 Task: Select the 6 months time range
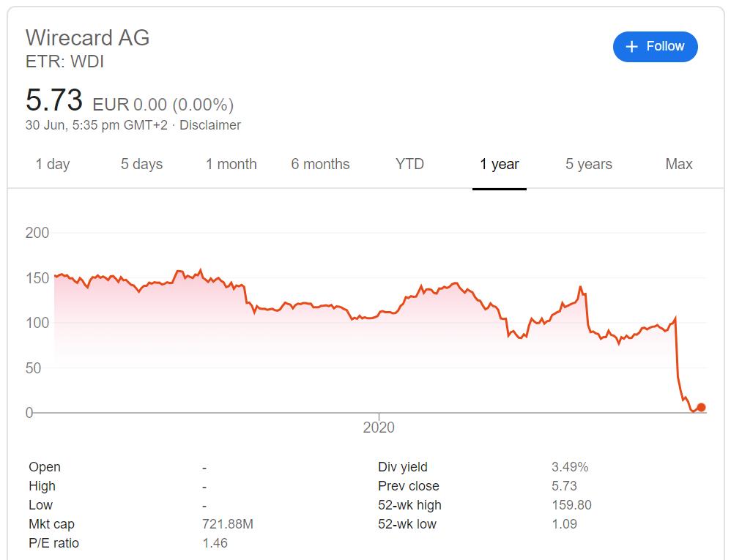(x=320, y=164)
